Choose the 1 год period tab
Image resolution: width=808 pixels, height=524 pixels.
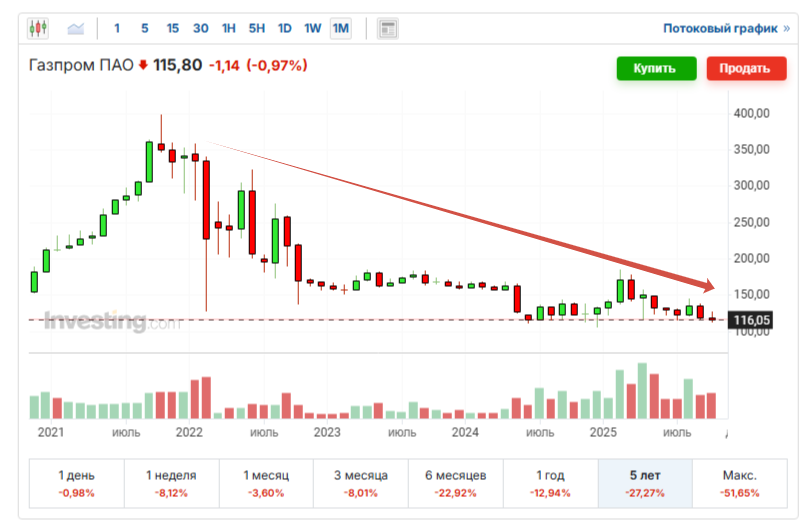click(x=550, y=483)
